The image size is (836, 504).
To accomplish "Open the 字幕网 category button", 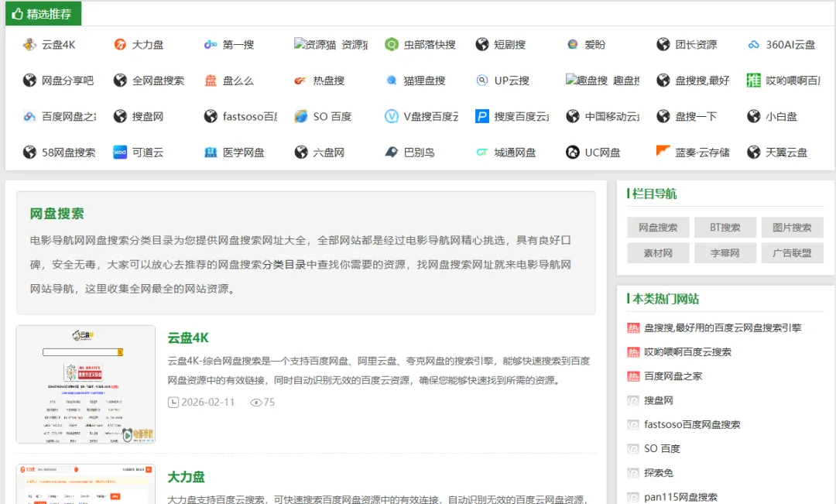I will [x=725, y=253].
